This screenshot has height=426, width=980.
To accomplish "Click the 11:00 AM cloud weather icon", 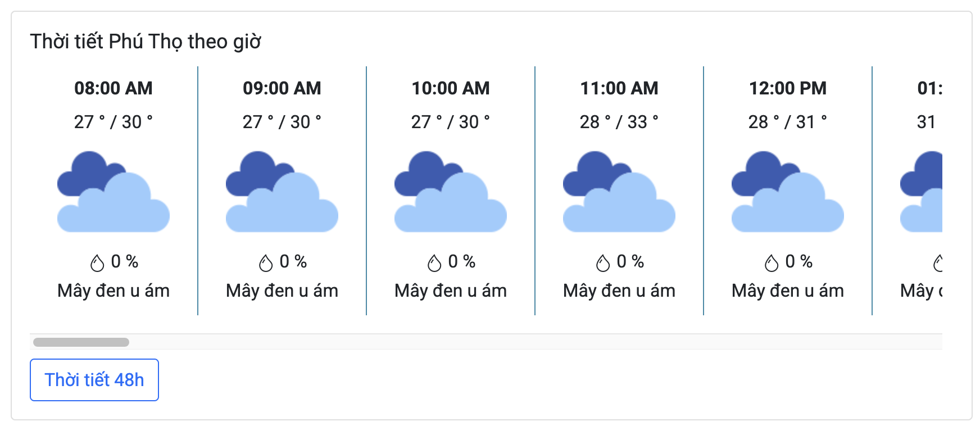I will click(619, 192).
